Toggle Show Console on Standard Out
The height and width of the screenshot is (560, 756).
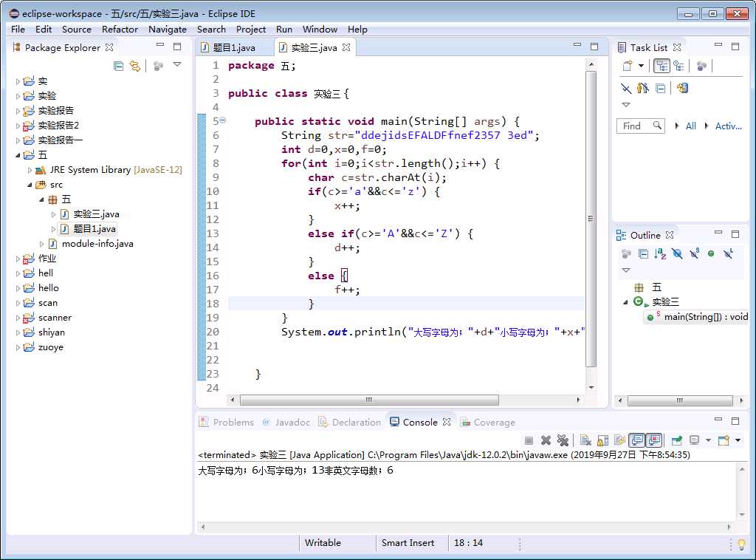pos(637,440)
